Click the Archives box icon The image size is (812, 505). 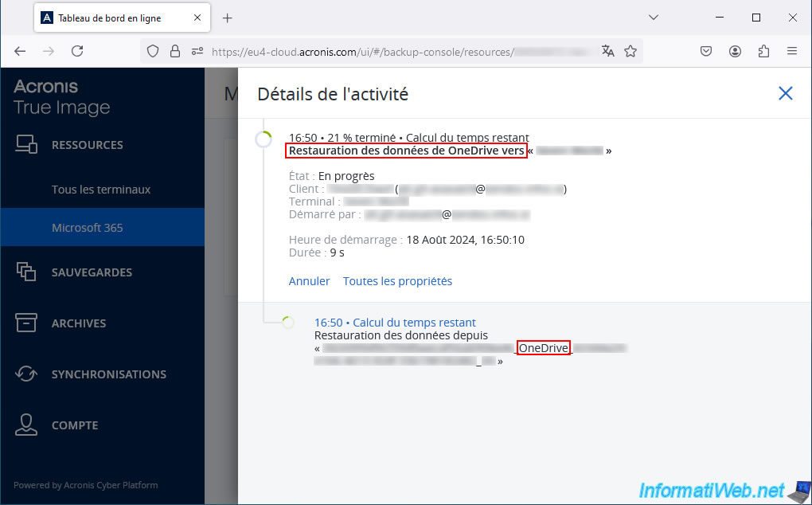point(26,323)
